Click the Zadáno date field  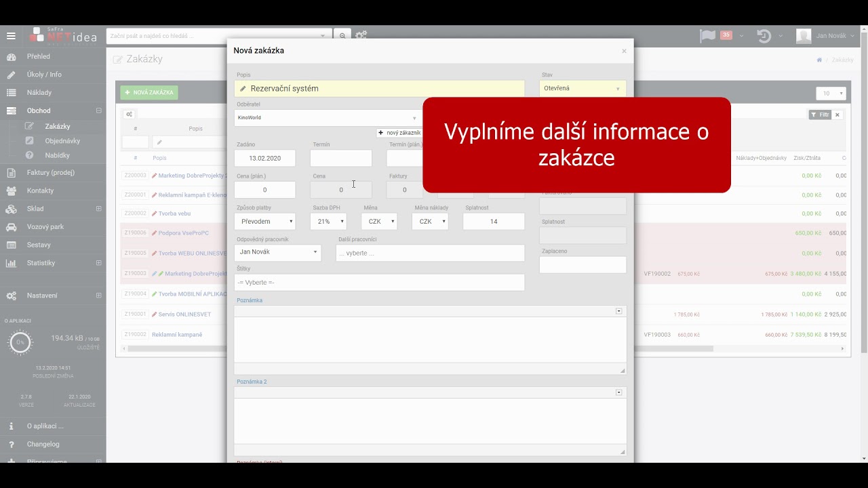(265, 158)
